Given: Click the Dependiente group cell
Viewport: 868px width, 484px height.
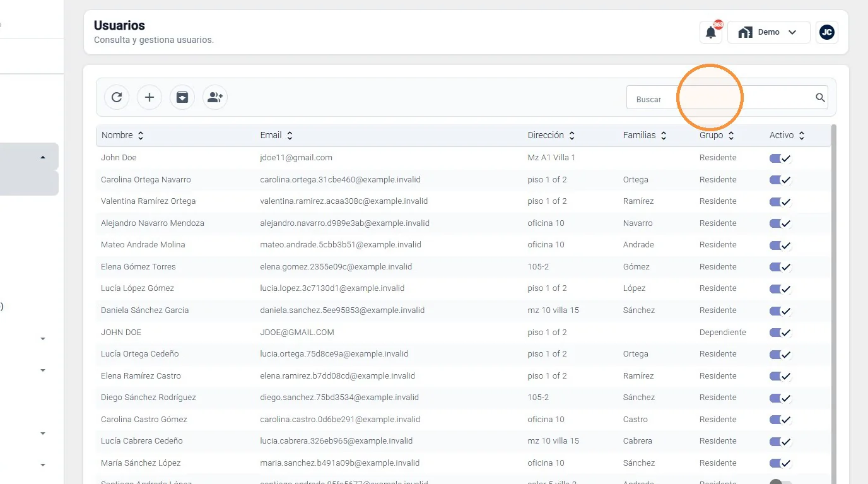Looking at the screenshot, I should (723, 333).
